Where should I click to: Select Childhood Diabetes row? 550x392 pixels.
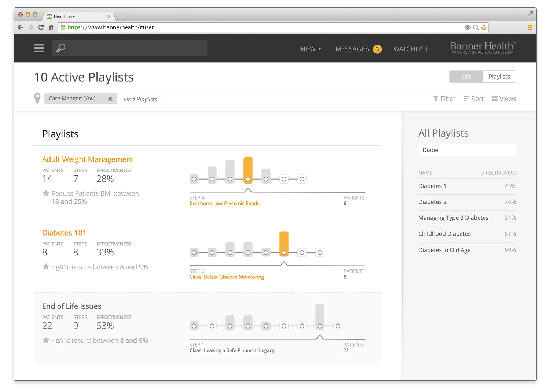pos(467,234)
